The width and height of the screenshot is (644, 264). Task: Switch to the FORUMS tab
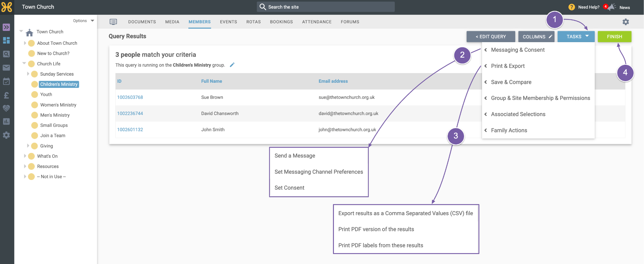(350, 22)
